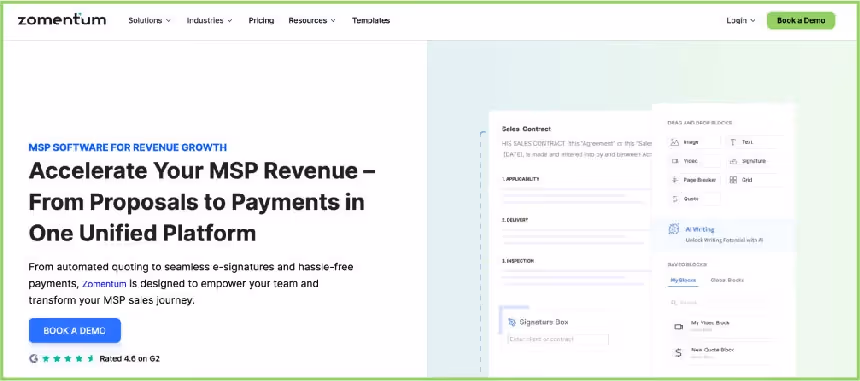Open the Templates page
This screenshot has height=381, width=860.
coord(371,20)
